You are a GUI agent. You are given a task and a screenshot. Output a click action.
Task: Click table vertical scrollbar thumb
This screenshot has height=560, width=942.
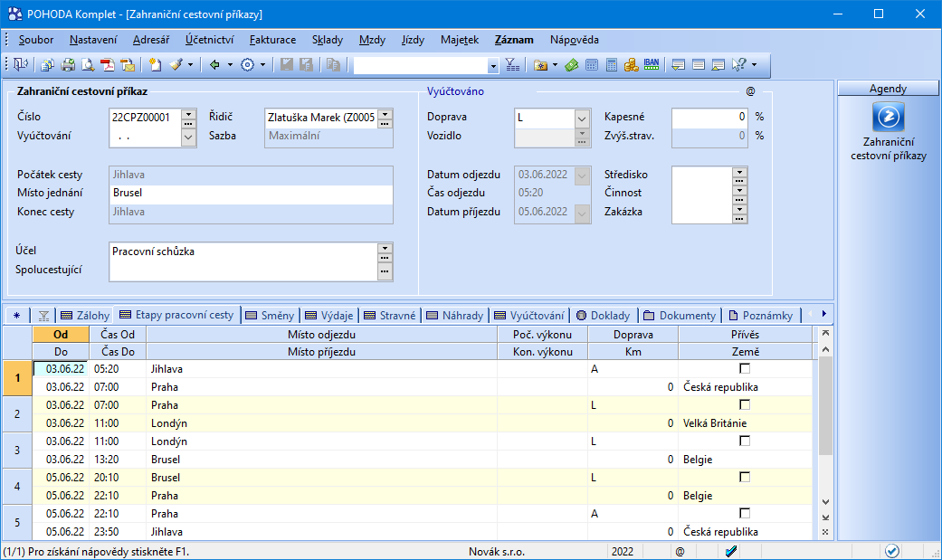[x=825, y=405]
